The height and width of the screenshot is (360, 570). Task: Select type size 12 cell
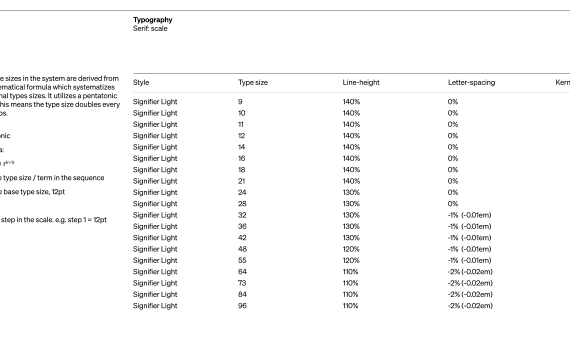tap(242, 136)
